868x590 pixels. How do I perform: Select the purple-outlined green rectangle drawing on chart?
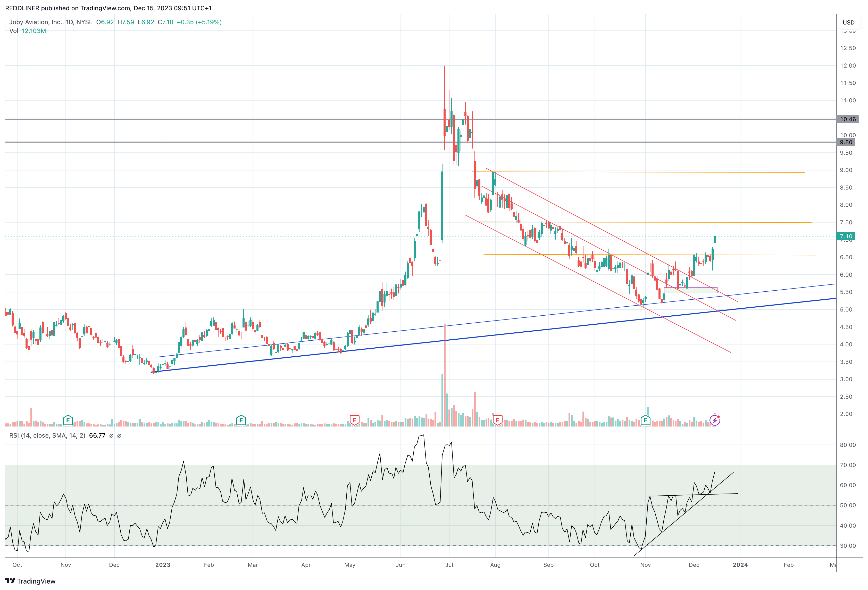tap(691, 290)
